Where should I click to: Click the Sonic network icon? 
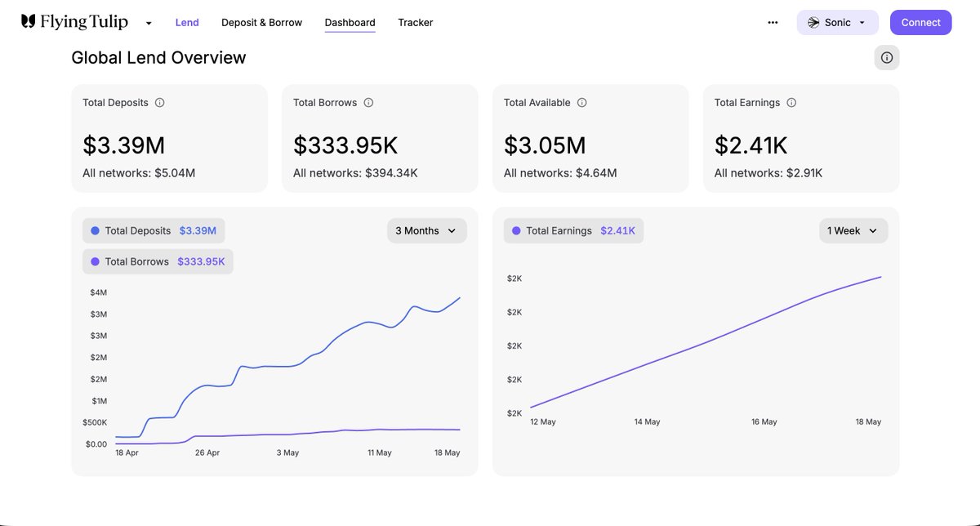(813, 23)
